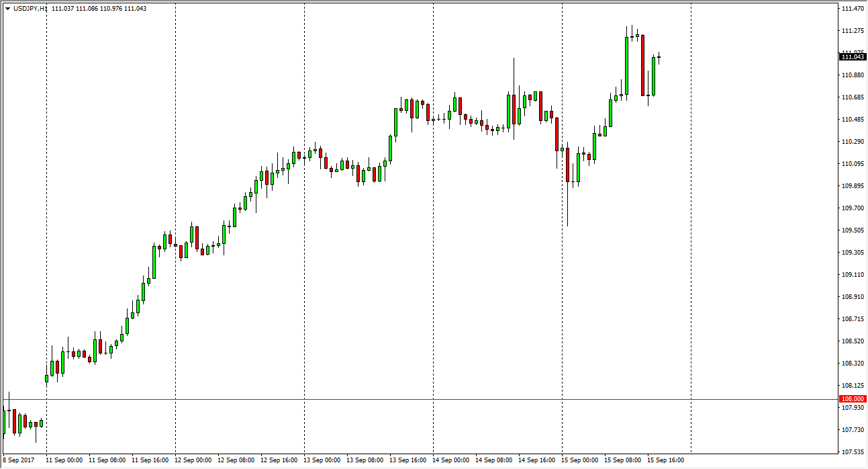868x469 pixels.
Task: Click the 8 Sep 2017 date label
Action: tap(17, 461)
